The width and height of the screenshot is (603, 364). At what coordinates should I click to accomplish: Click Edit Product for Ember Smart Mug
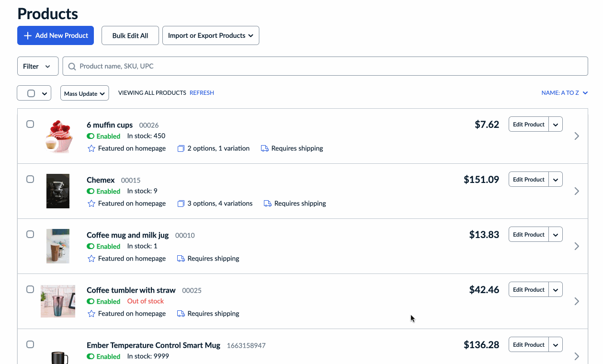coord(529,345)
